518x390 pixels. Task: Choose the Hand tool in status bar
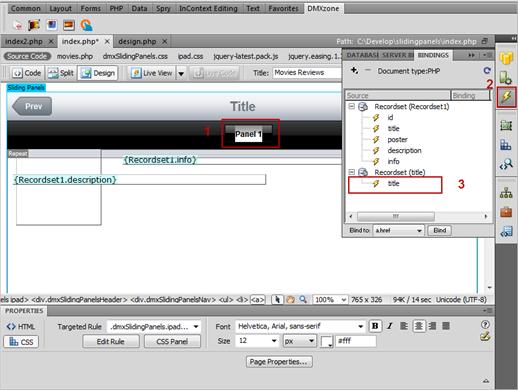click(x=290, y=300)
